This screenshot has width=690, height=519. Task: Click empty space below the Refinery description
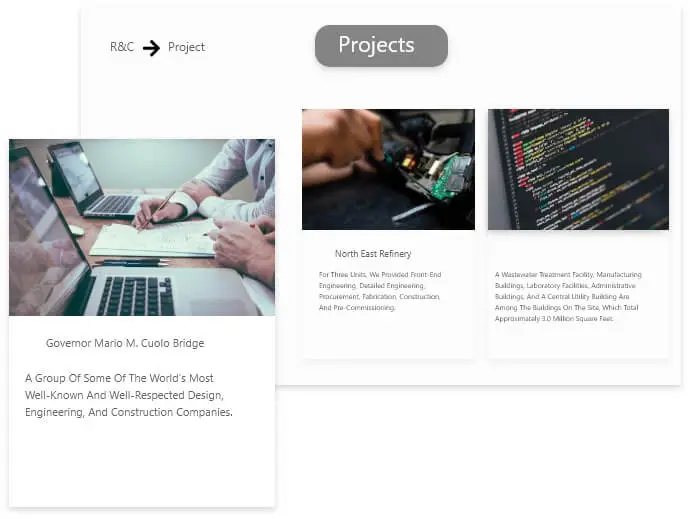(x=388, y=335)
